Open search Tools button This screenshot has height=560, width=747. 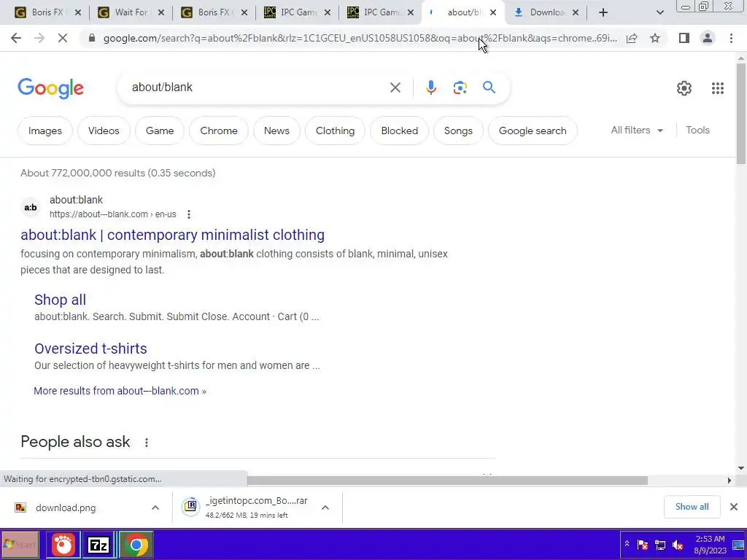697,131
